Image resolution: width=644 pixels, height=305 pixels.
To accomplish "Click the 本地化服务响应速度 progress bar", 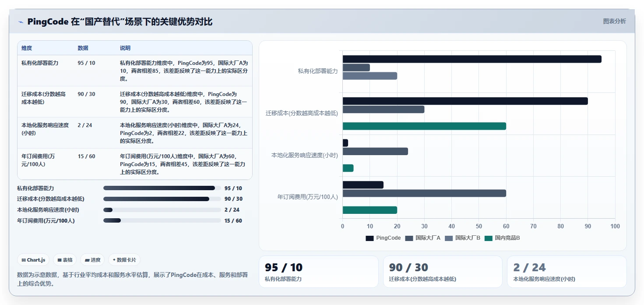I will (162, 210).
